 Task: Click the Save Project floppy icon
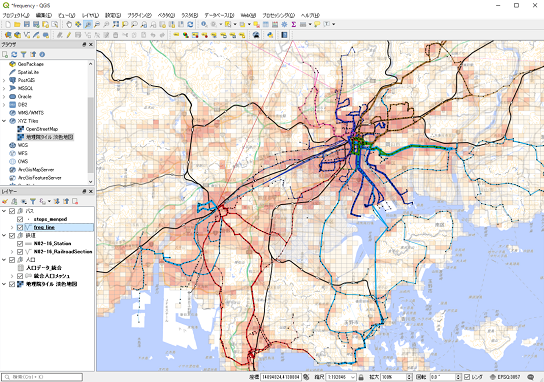(x=27, y=24)
